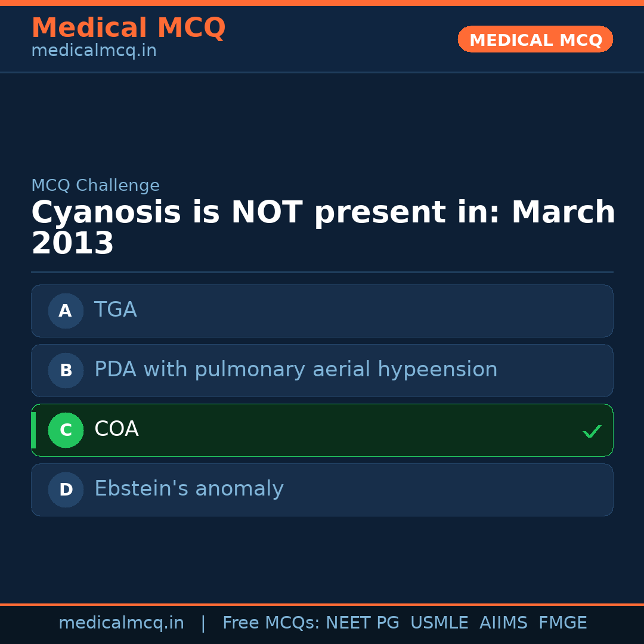Click the Free MCQs footer label
This screenshot has height=644, width=644.
pyautogui.click(x=271, y=623)
